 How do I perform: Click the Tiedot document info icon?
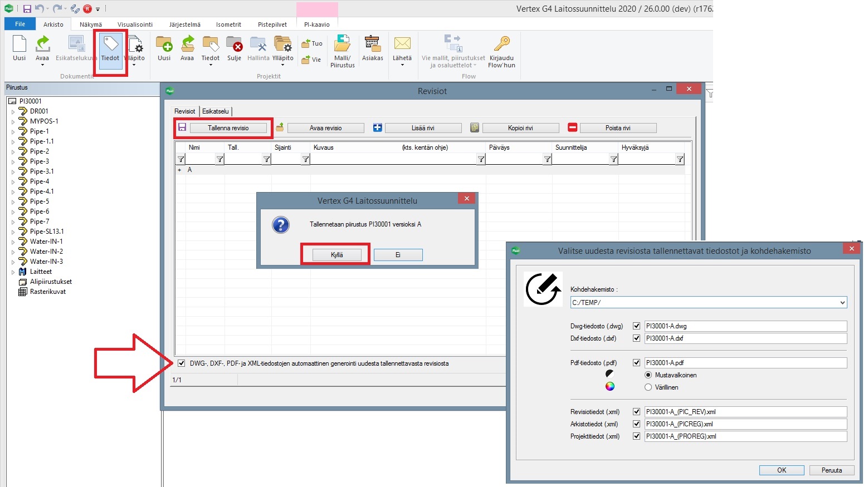[110, 45]
